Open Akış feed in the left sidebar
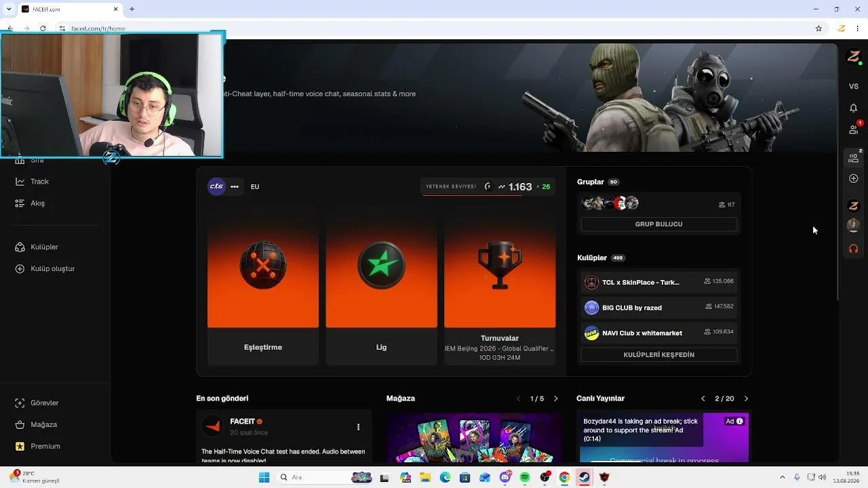The width and height of the screenshot is (868, 488). point(30,203)
